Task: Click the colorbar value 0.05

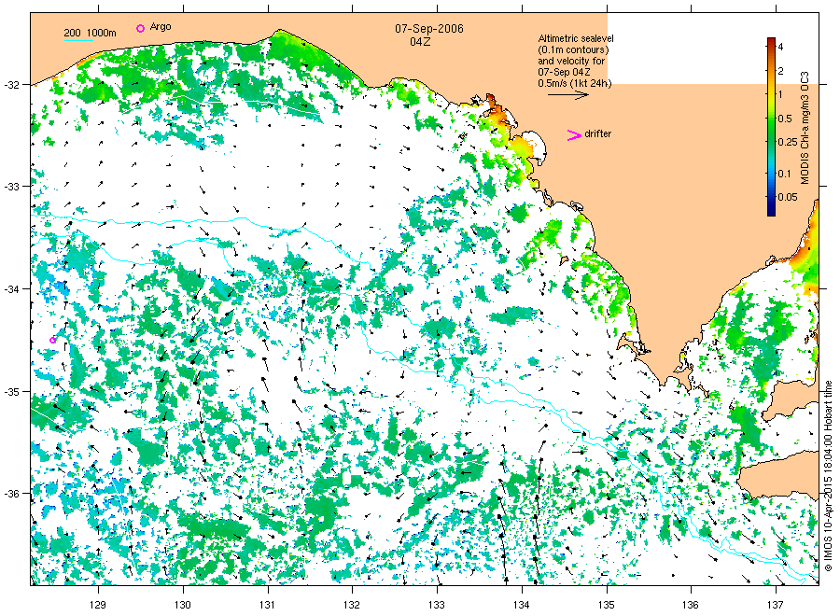Action: coord(788,197)
